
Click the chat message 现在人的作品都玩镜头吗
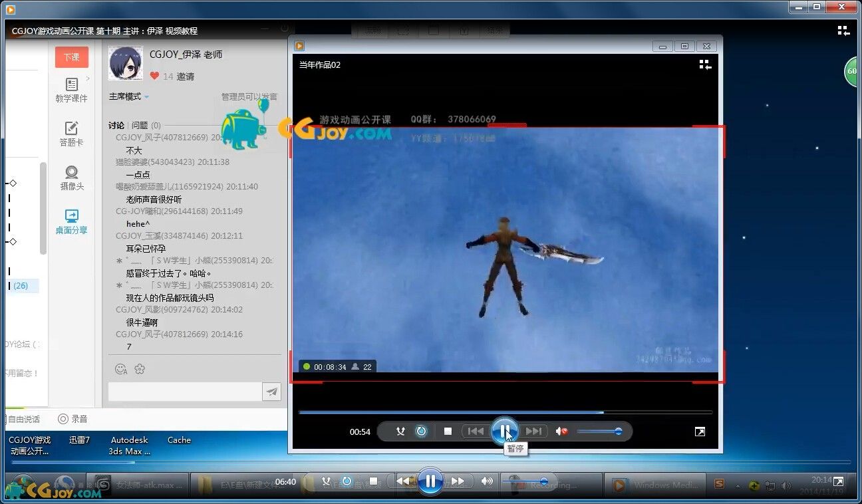click(x=170, y=297)
